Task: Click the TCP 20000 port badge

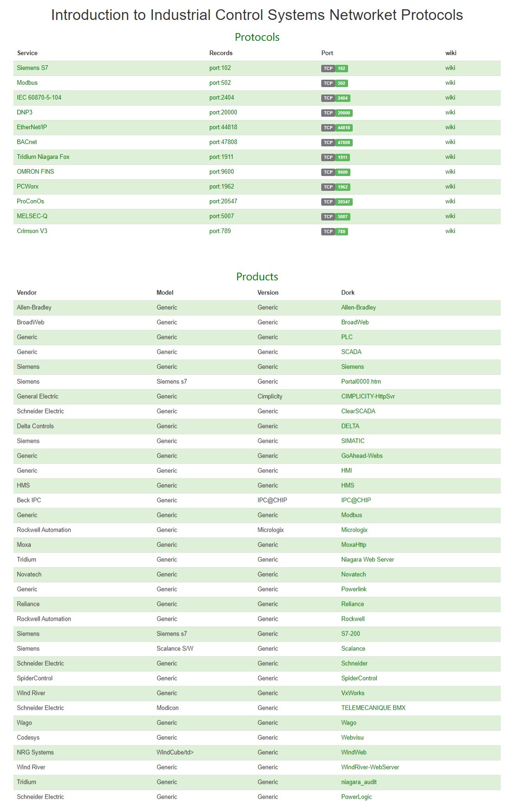Action: point(337,113)
